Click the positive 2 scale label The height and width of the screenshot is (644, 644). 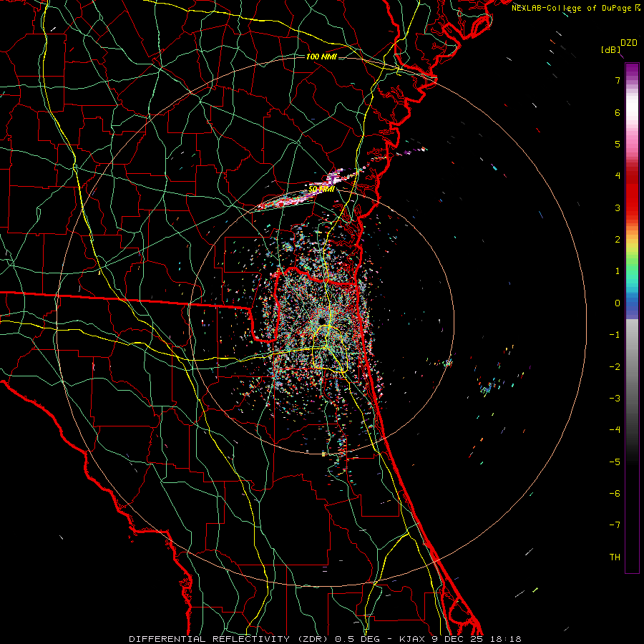618,240
